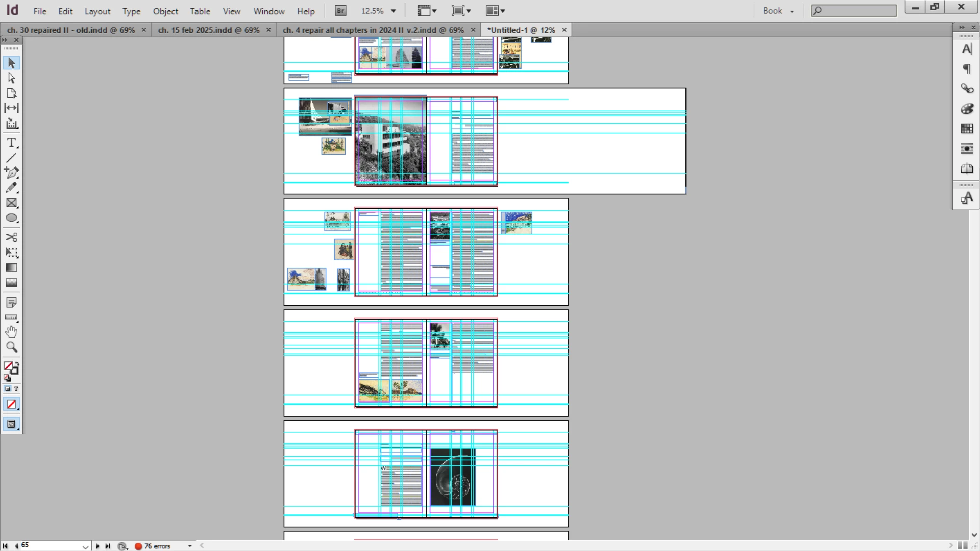Image resolution: width=980 pixels, height=551 pixels.
Task: Open the Layout menu
Action: pos(97,11)
